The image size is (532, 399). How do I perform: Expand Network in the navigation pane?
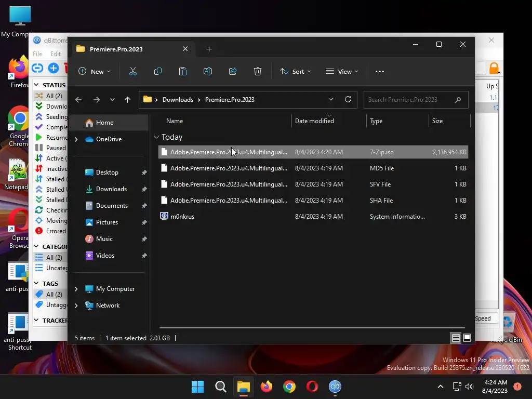(x=76, y=305)
